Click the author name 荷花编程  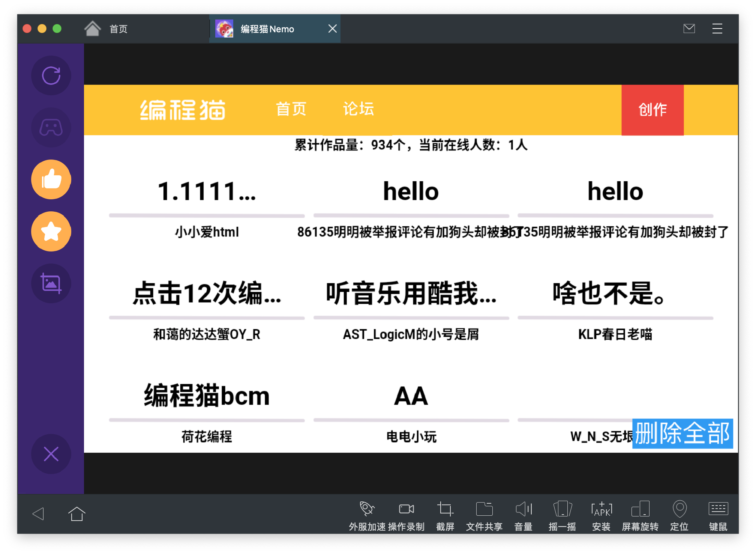point(207,437)
